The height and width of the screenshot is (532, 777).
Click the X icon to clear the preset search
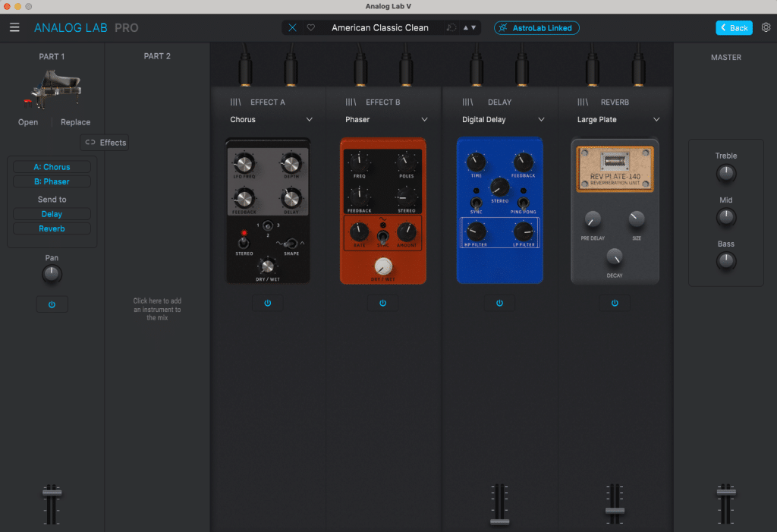click(x=292, y=27)
